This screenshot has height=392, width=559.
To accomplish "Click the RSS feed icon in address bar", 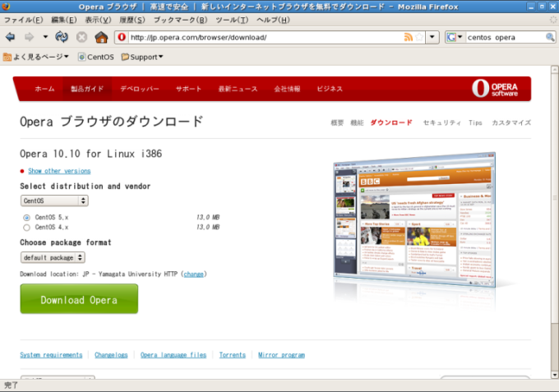I will point(409,37).
